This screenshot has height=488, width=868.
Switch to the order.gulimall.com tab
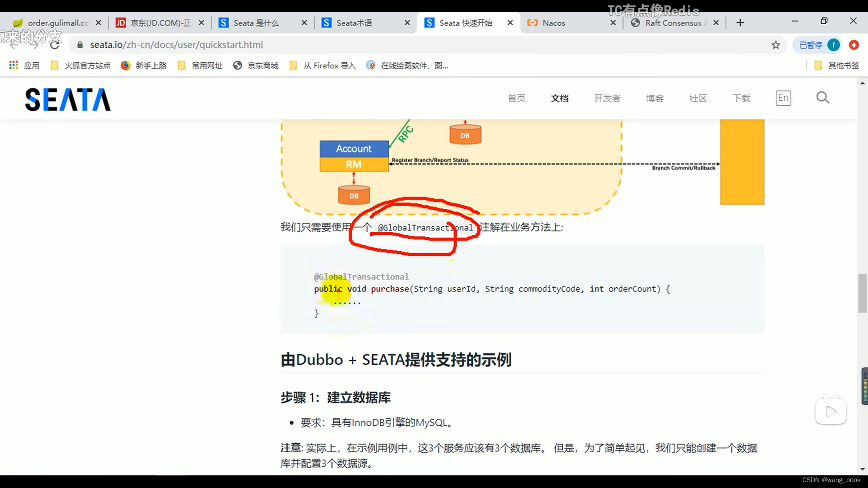coord(57,23)
